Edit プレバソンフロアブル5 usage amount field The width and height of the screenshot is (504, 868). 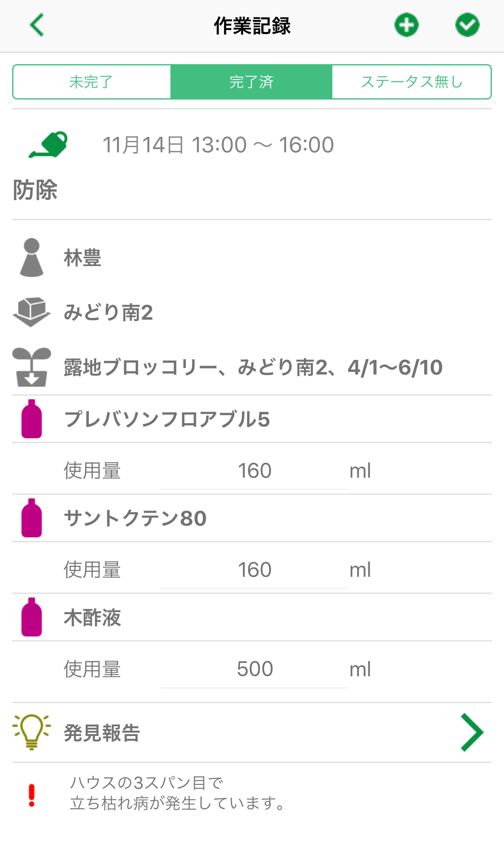pos(254,471)
